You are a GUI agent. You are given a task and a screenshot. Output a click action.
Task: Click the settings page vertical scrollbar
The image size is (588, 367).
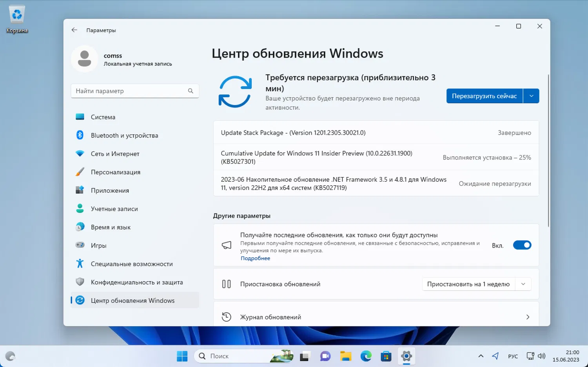pyautogui.click(x=548, y=151)
